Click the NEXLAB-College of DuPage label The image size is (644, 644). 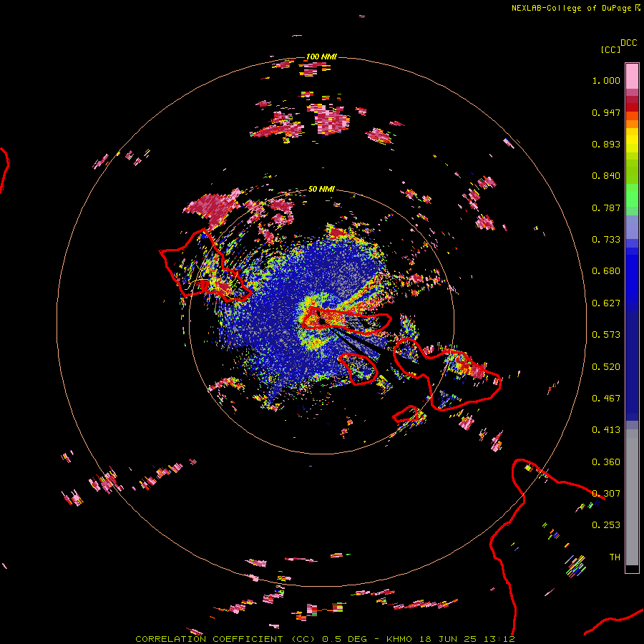tap(572, 8)
